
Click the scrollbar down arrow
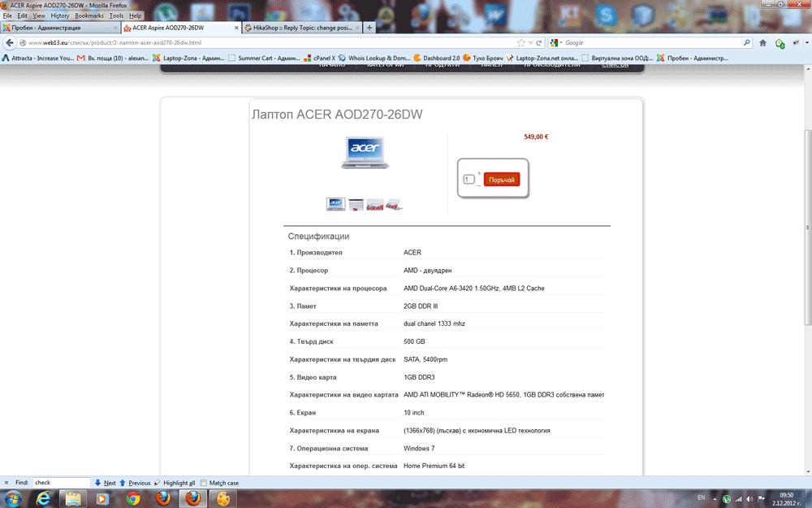pos(807,471)
